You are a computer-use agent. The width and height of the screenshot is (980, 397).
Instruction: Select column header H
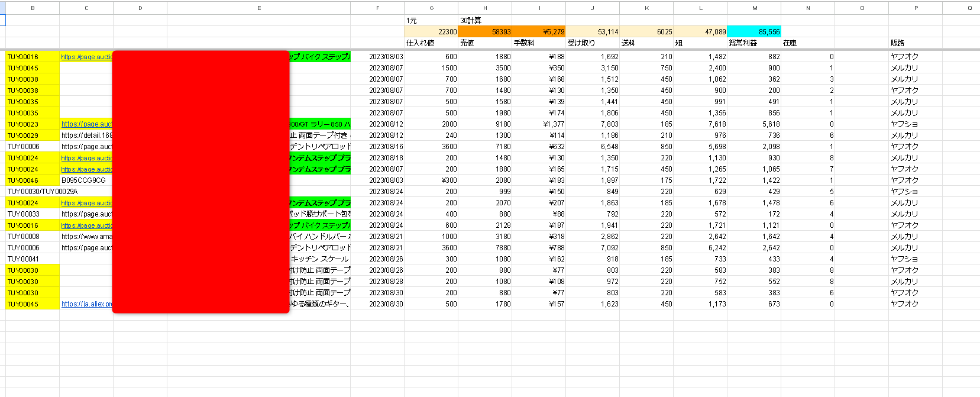(485, 8)
